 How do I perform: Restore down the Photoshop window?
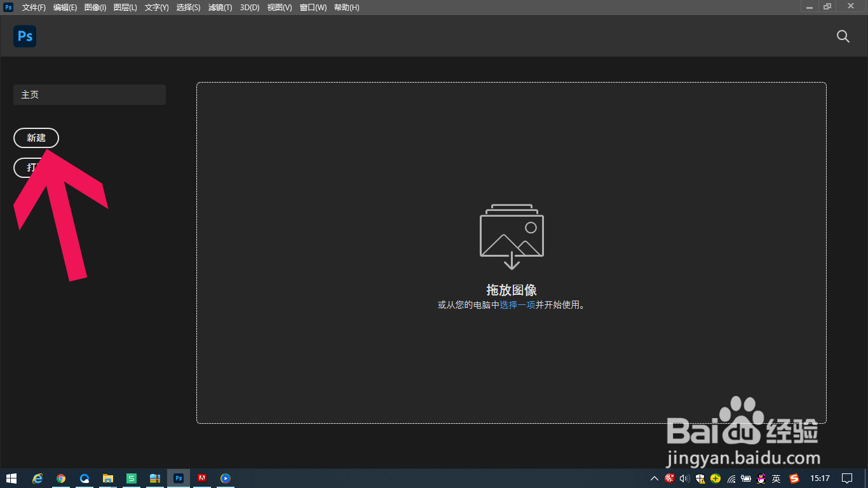[827, 6]
